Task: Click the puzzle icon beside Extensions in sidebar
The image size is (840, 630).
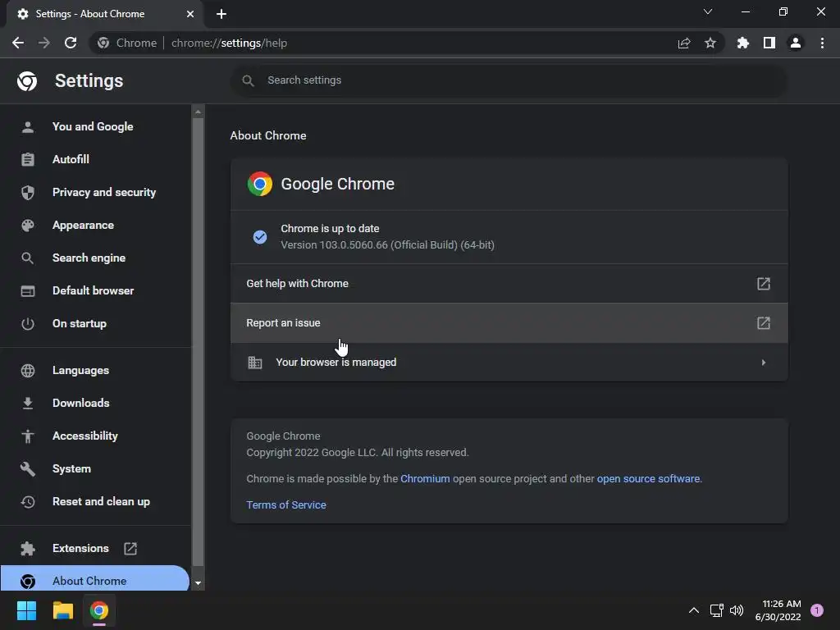Action: [27, 549]
